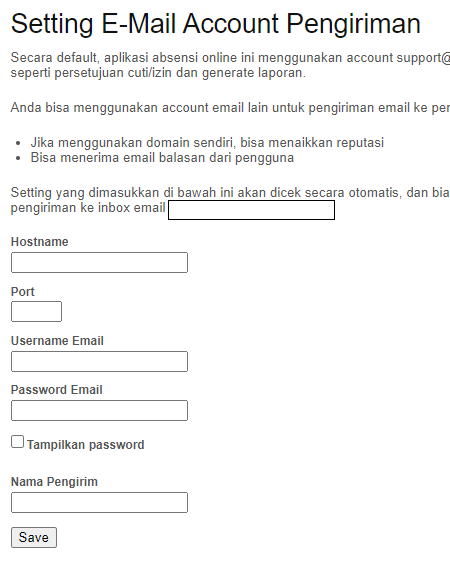
Task: Click the Hostname input field
Action: point(99,262)
